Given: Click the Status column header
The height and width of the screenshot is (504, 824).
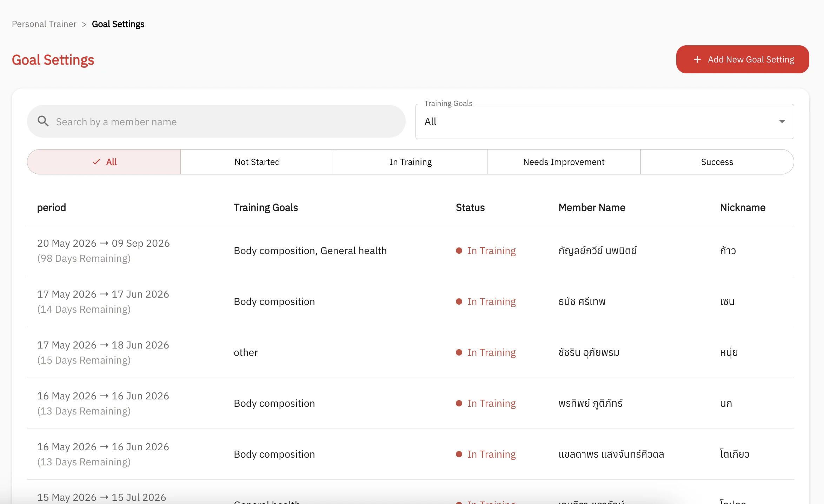Looking at the screenshot, I should pyautogui.click(x=470, y=207).
